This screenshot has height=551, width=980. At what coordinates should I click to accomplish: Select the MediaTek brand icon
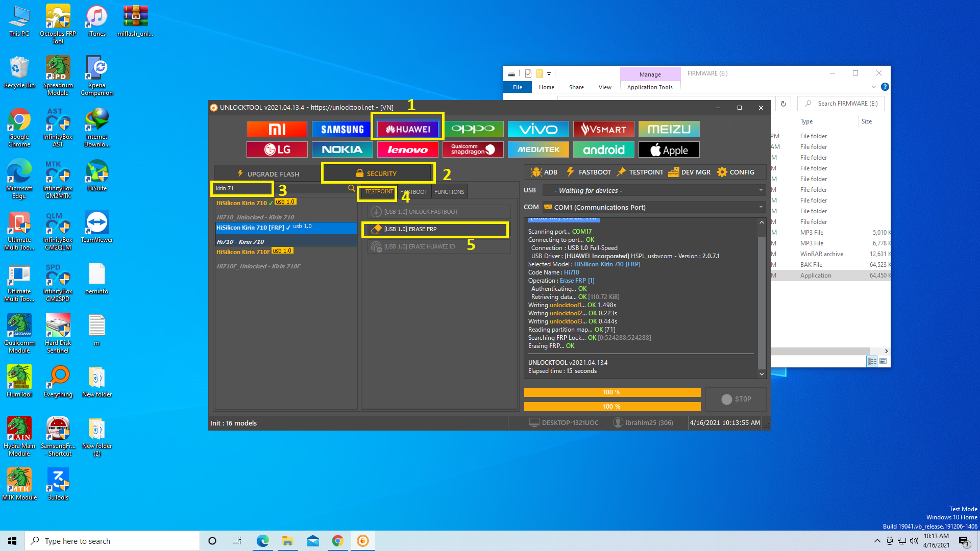pos(538,149)
